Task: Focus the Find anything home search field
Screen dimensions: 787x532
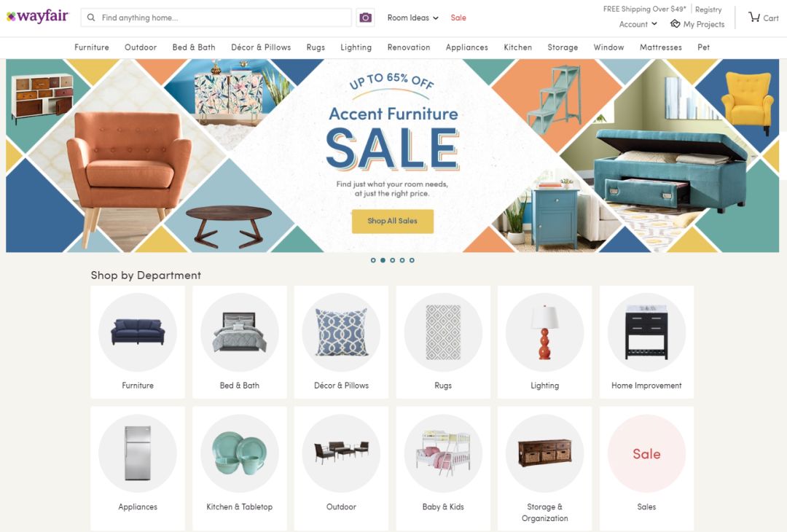Action: coord(216,17)
